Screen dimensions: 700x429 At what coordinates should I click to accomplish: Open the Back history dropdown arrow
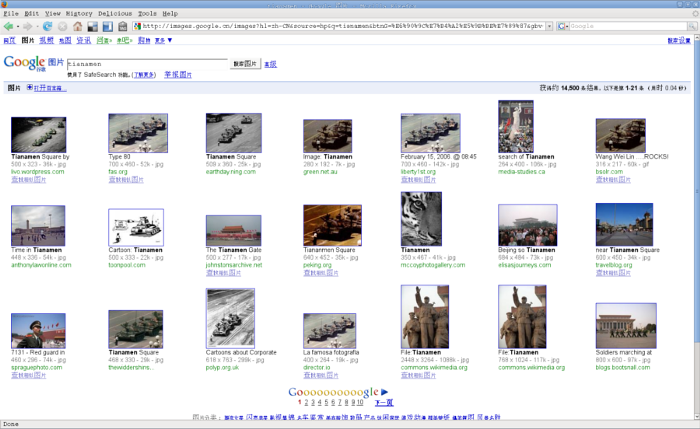tap(17, 26)
